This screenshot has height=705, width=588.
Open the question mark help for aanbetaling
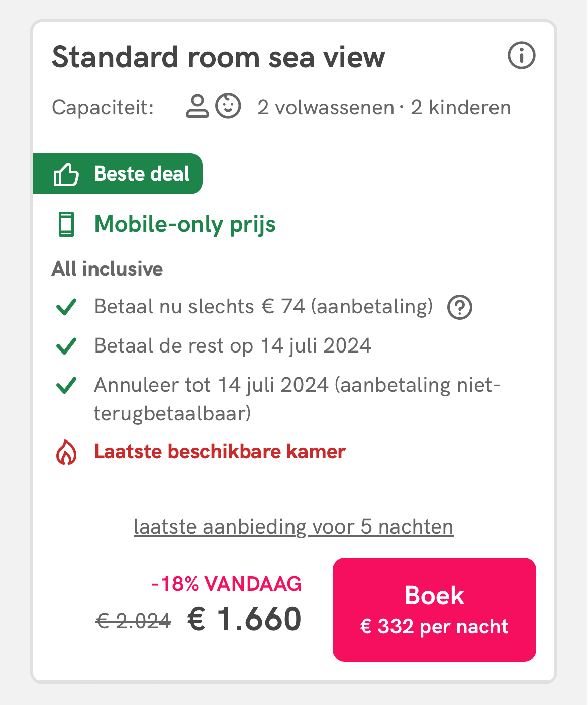[x=460, y=307]
